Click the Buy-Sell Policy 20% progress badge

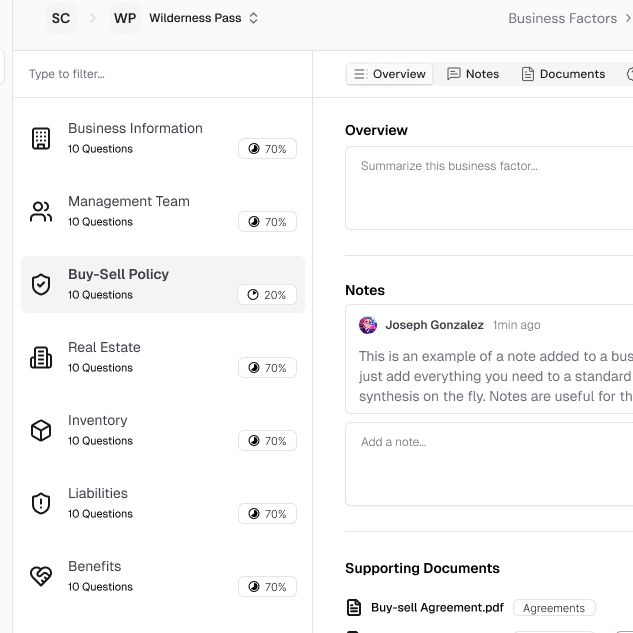pyautogui.click(x=267, y=295)
